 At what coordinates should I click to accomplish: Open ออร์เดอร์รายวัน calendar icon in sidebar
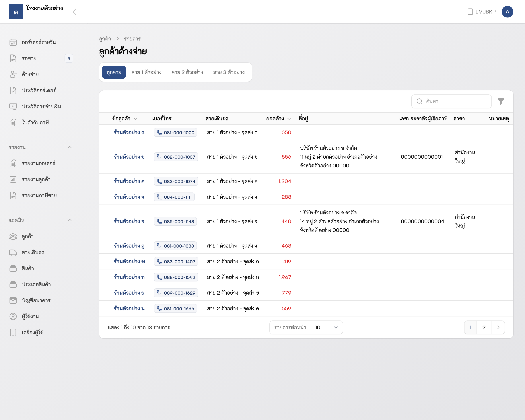(x=13, y=42)
